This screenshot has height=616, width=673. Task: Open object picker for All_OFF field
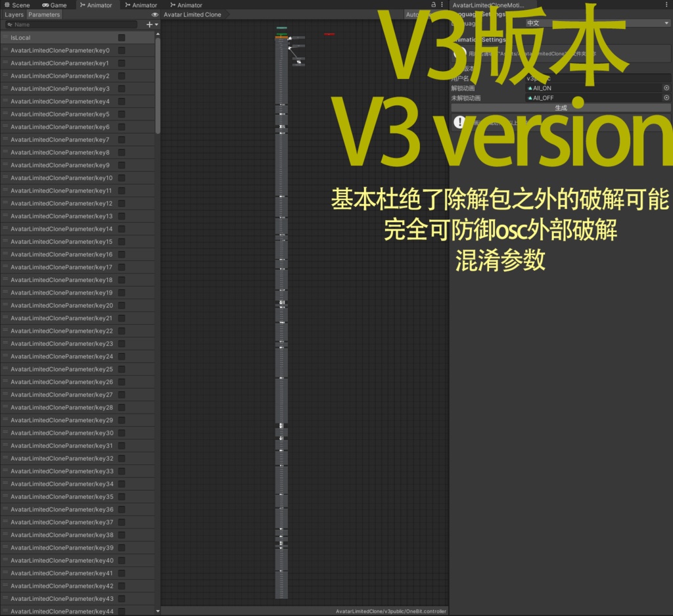[666, 98]
